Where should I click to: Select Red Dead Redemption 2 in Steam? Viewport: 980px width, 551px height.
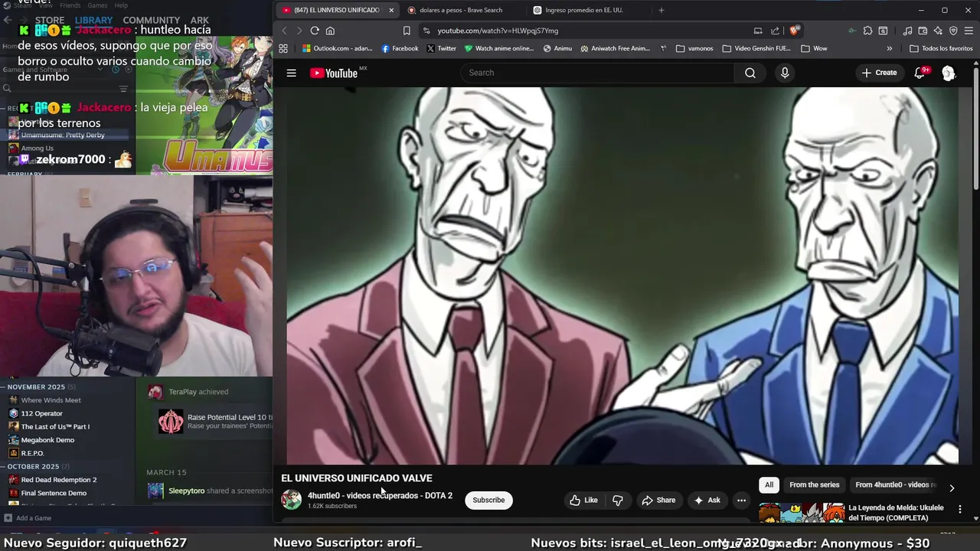(x=59, y=480)
